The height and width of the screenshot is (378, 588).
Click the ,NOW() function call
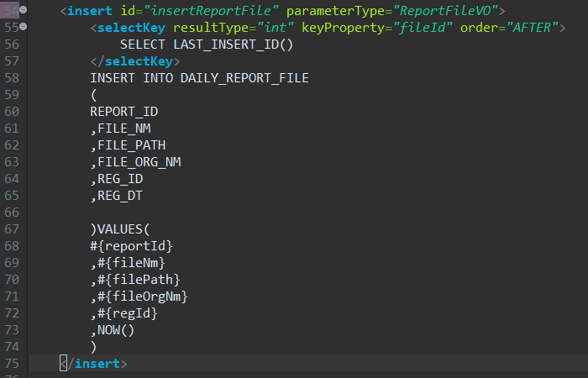coord(112,330)
